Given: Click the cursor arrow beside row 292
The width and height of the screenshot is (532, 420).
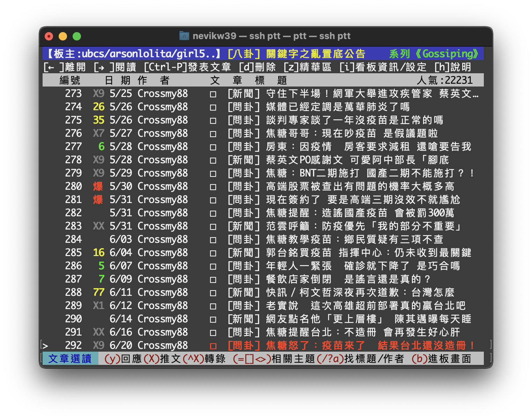Looking at the screenshot, I should [x=45, y=346].
